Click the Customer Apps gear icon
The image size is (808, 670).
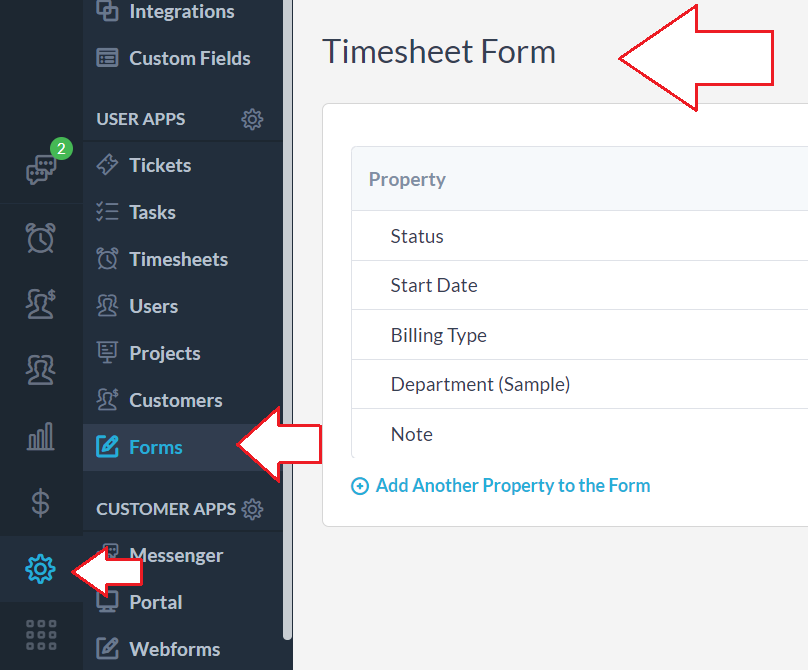(x=253, y=509)
